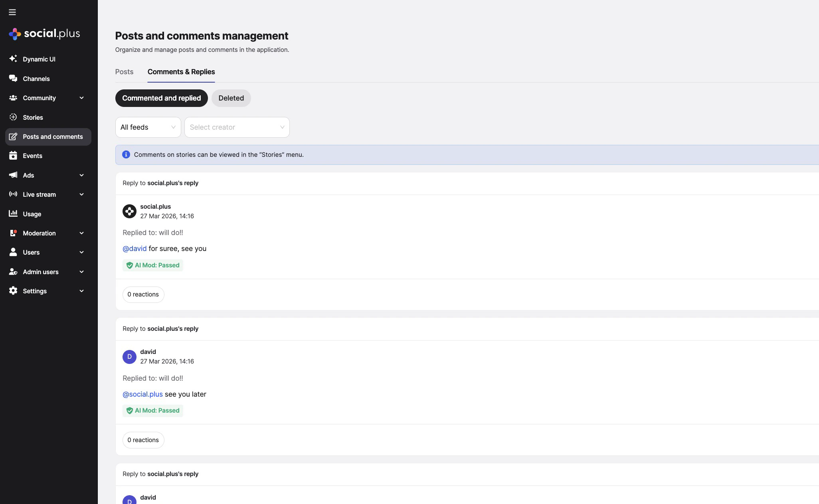Click the social.plus logo in sidebar

click(x=44, y=34)
